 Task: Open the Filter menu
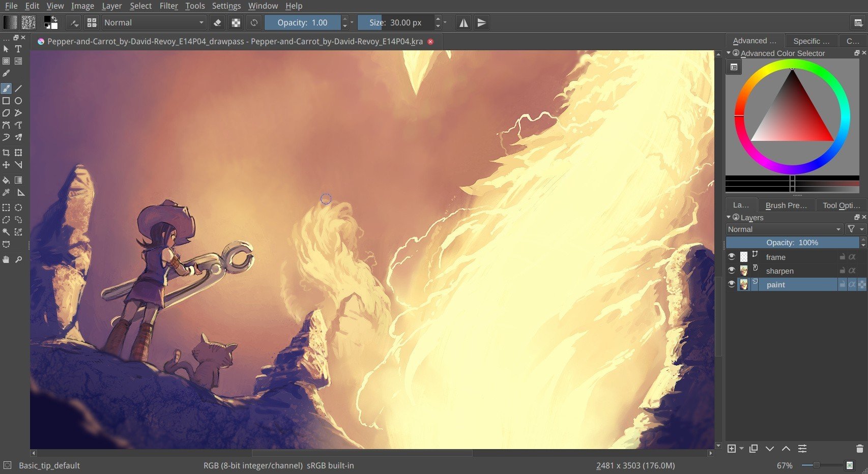click(x=168, y=6)
